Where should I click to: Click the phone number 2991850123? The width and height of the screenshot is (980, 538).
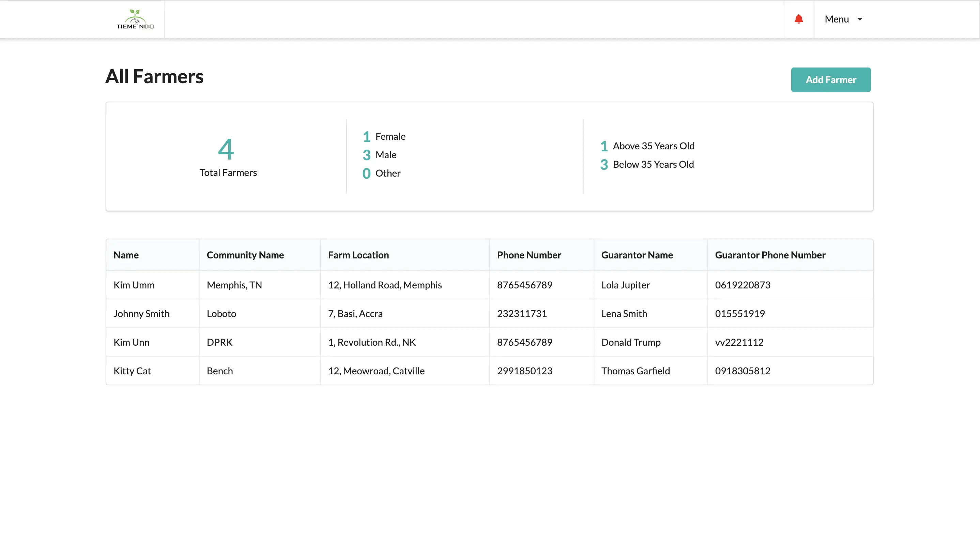[525, 371]
